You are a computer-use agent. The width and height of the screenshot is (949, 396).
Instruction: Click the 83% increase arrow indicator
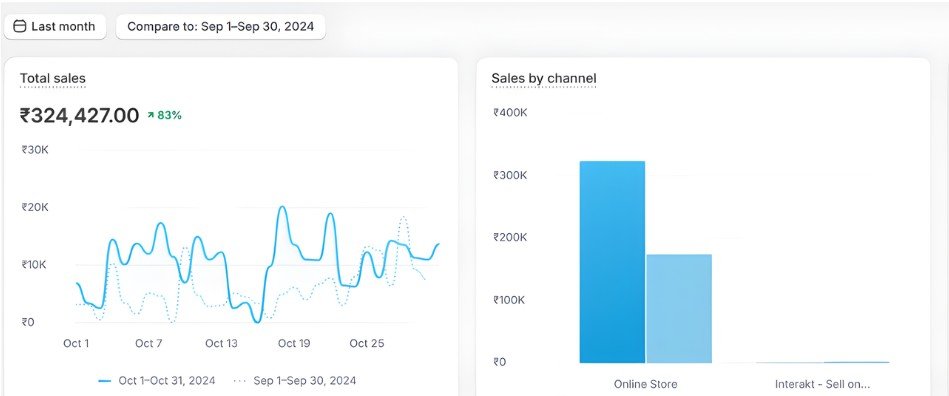coord(151,115)
